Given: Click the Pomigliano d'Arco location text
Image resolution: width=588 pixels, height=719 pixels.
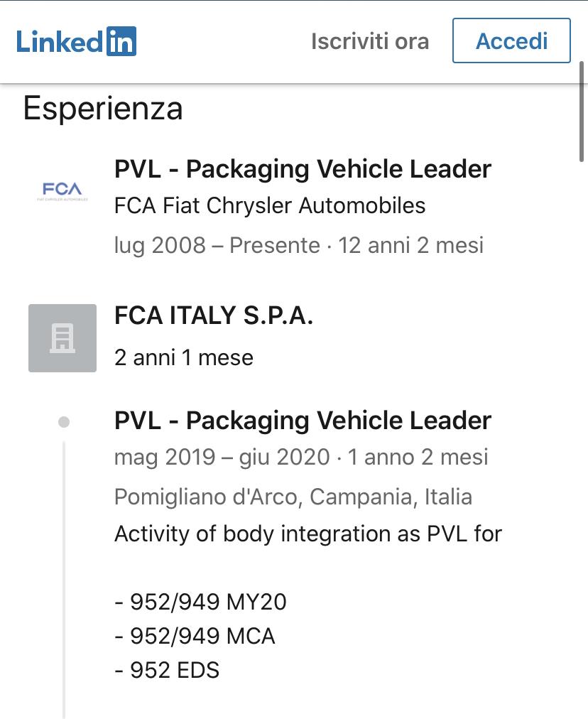Looking at the screenshot, I should tap(293, 497).
